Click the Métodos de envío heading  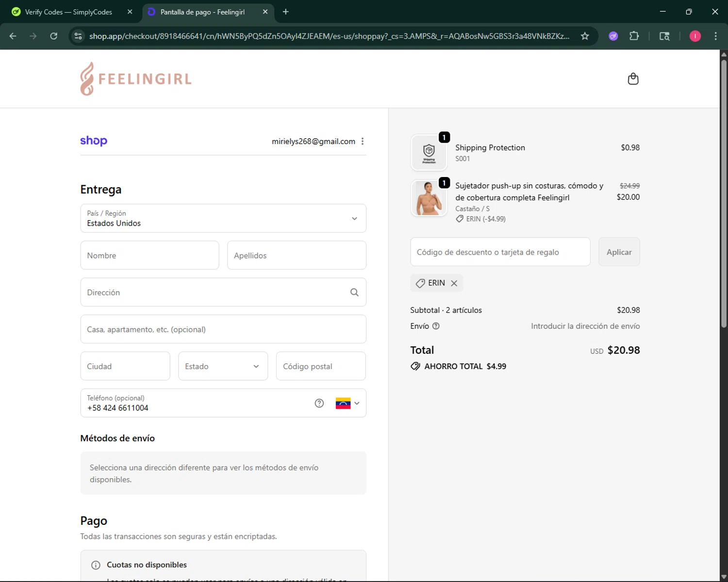click(x=117, y=438)
